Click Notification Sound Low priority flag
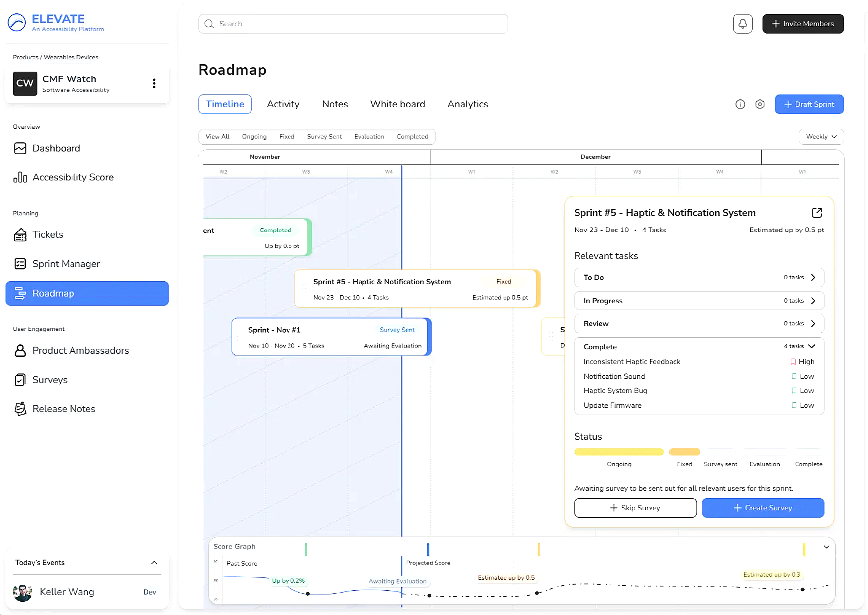Image resolution: width=868 pixels, height=615 pixels. click(x=794, y=376)
